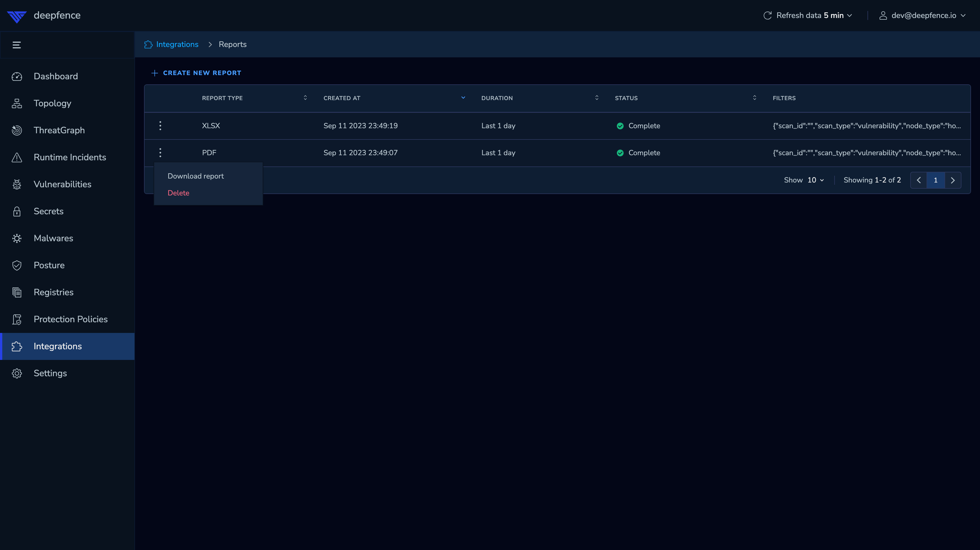Click the Runtime Incidents warning icon
The image size is (980, 550).
coord(17,157)
